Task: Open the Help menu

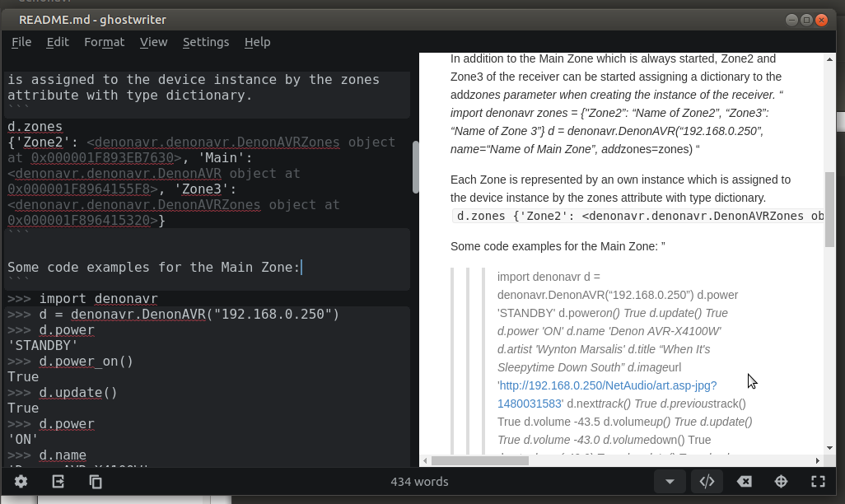Action: [257, 42]
